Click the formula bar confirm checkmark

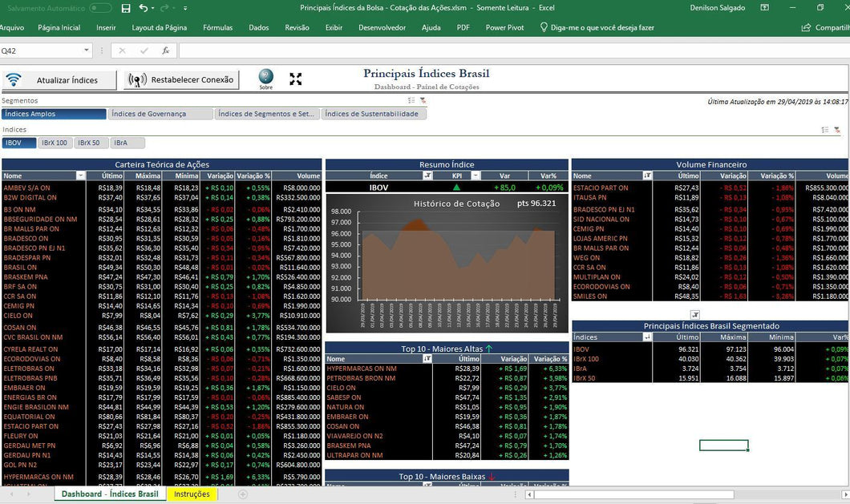pyautogui.click(x=144, y=50)
